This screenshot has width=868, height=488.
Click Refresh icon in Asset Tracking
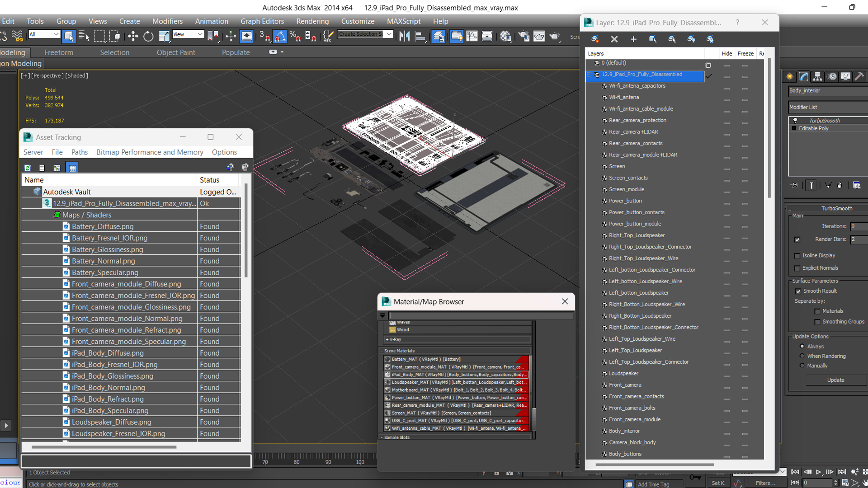pos(28,168)
